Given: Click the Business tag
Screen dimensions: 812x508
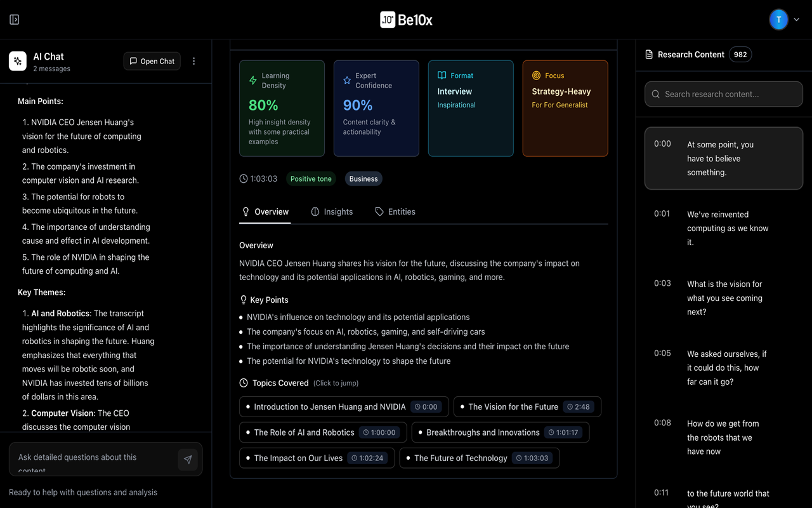Looking at the screenshot, I should click(x=363, y=179).
